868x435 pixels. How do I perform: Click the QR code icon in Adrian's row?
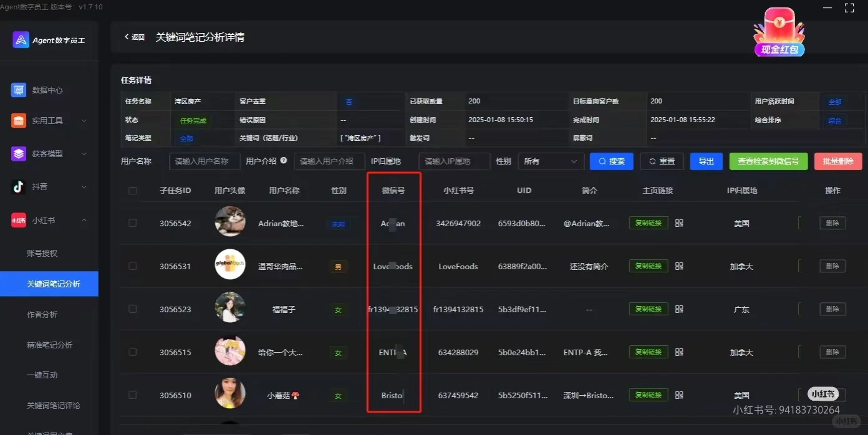(x=680, y=222)
